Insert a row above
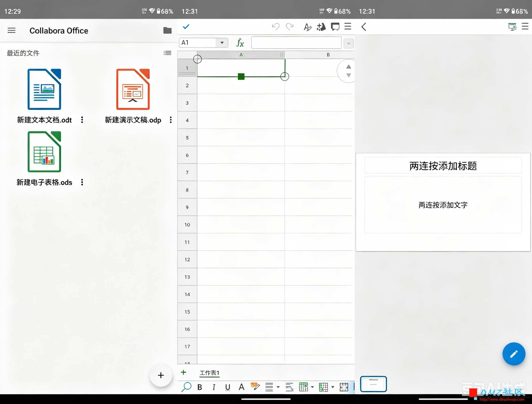Viewport: 532px width, 404px height. pos(303,387)
